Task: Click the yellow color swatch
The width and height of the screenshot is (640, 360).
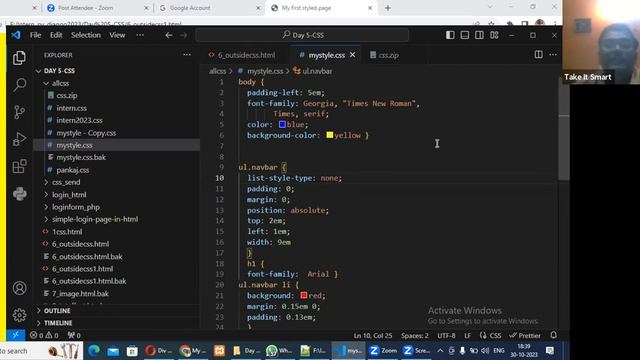Action: click(329, 135)
